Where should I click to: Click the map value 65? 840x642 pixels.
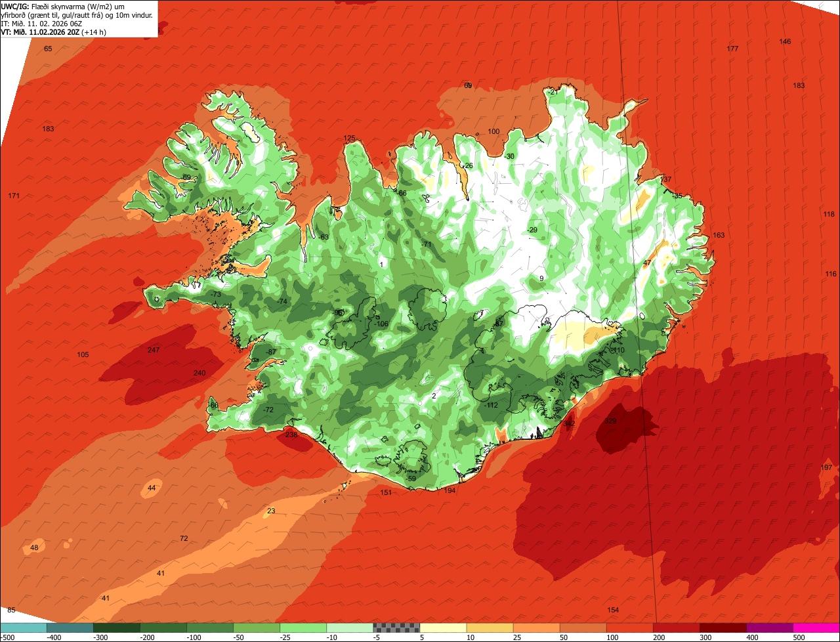point(48,49)
